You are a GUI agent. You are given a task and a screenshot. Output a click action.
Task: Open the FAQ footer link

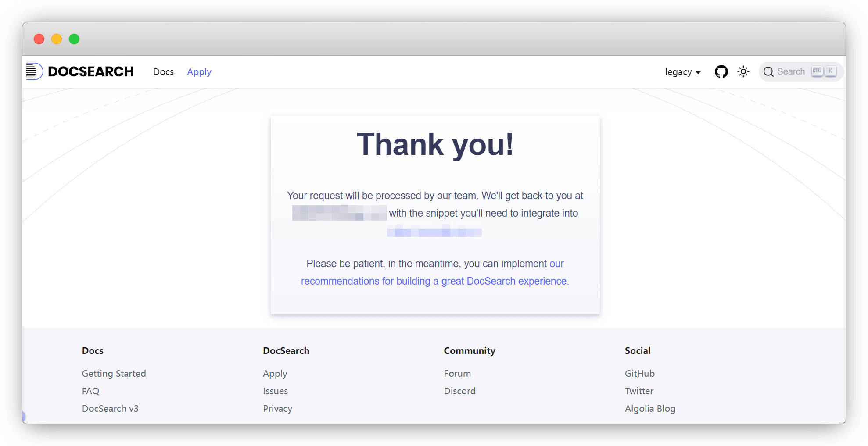pos(90,391)
